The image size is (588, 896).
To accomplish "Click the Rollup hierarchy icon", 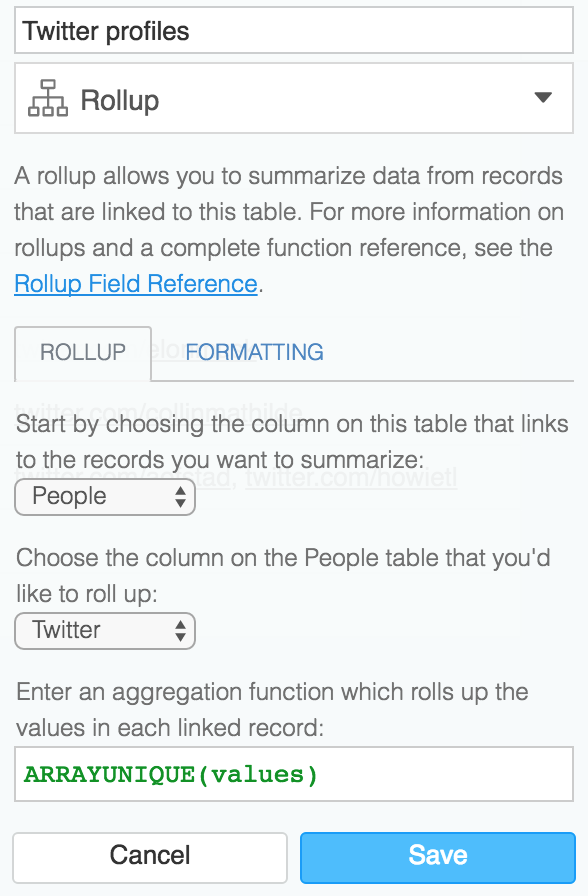I will (x=48, y=98).
